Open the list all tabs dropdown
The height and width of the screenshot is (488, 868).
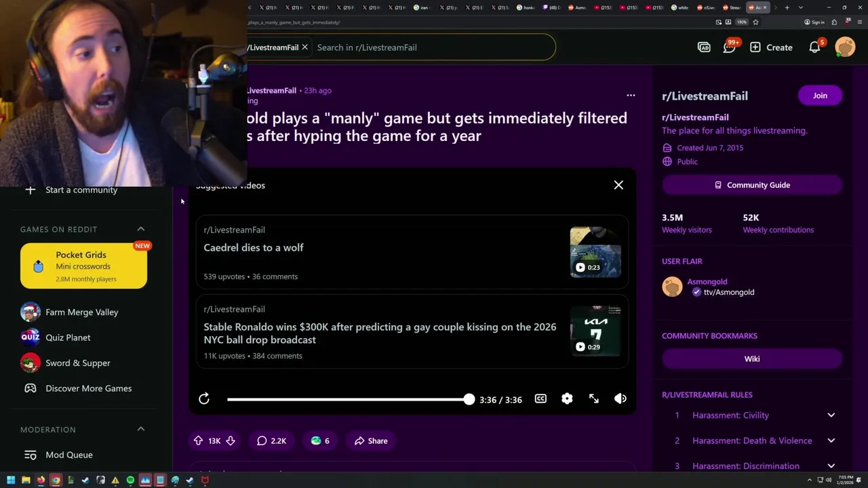(801, 7)
